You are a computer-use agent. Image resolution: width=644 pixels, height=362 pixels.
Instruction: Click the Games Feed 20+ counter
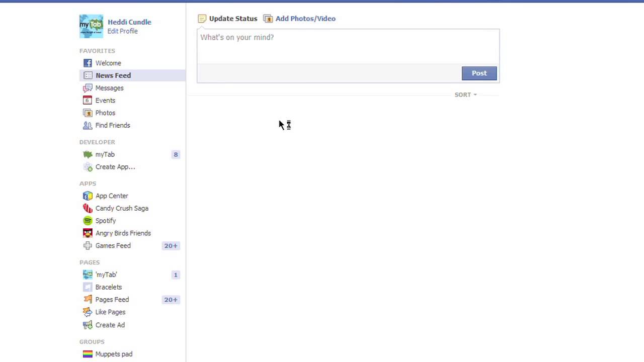tap(171, 246)
